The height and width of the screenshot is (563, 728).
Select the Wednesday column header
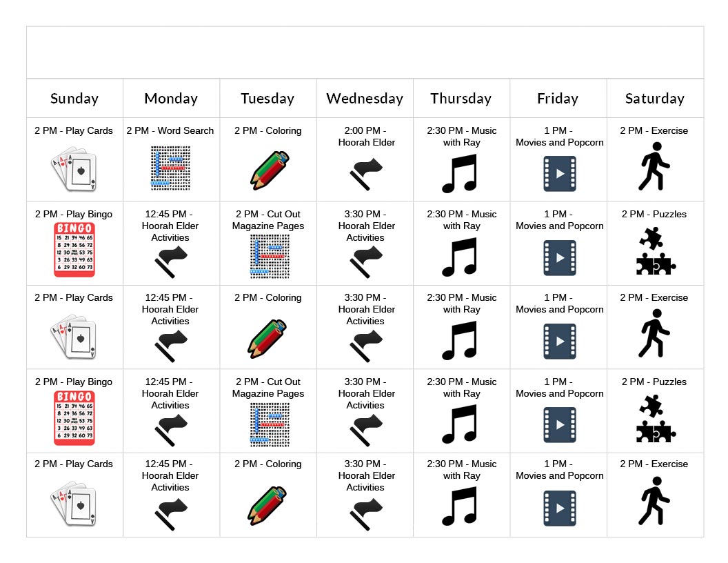point(365,99)
